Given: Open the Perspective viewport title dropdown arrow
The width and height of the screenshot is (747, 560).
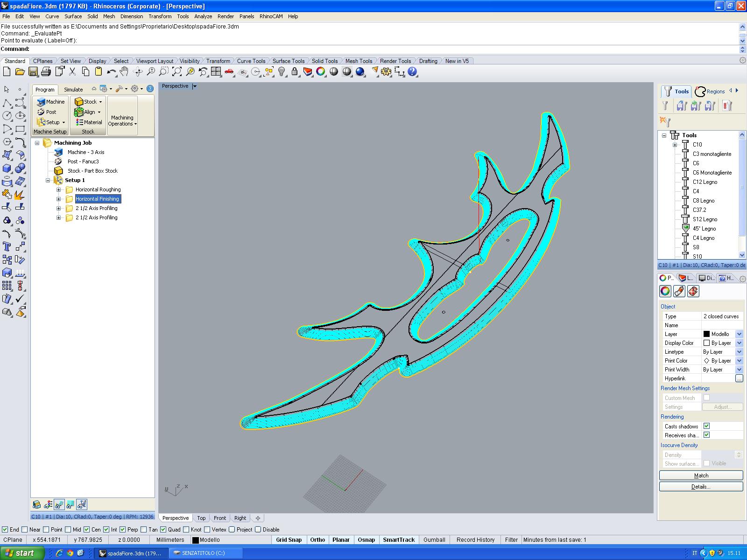Looking at the screenshot, I should point(195,86).
